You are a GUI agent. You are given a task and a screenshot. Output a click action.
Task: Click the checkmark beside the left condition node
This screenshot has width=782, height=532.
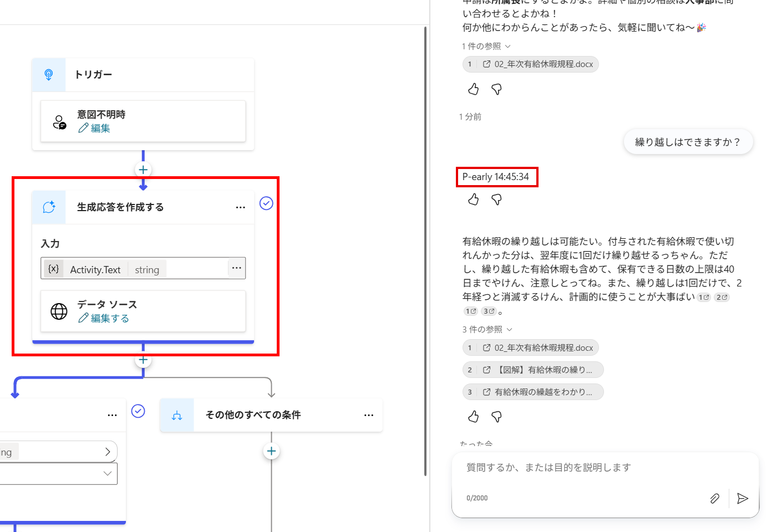tap(138, 411)
